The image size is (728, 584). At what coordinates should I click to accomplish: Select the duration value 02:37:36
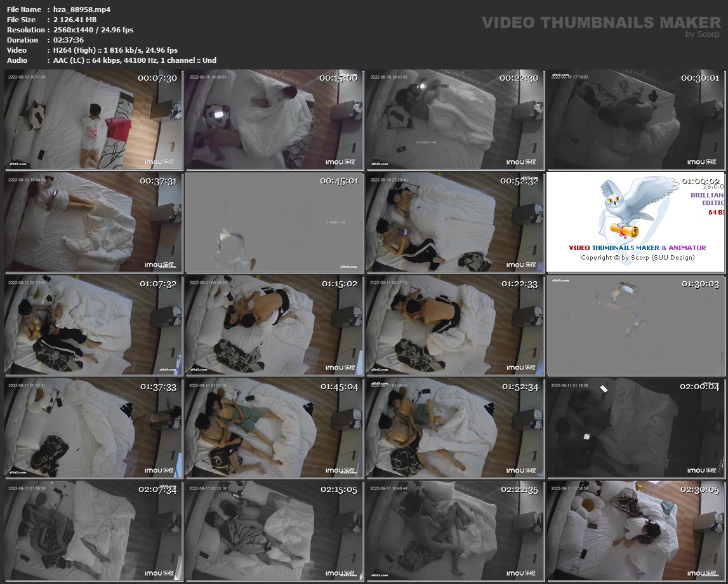pyautogui.click(x=69, y=40)
